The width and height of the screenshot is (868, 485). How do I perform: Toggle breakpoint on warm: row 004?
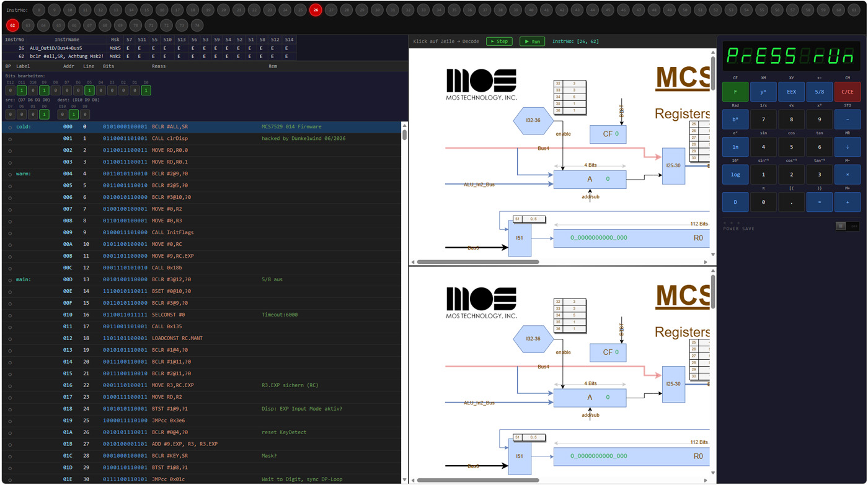pos(10,174)
